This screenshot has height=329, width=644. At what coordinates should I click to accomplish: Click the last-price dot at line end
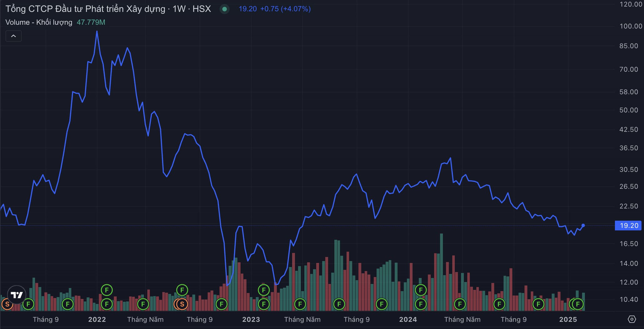(x=583, y=225)
